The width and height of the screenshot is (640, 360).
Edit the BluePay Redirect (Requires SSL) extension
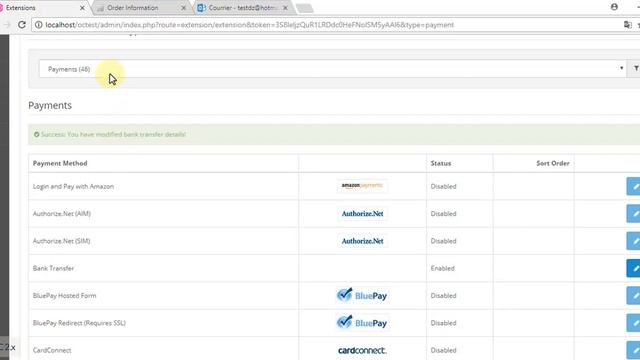click(633, 323)
